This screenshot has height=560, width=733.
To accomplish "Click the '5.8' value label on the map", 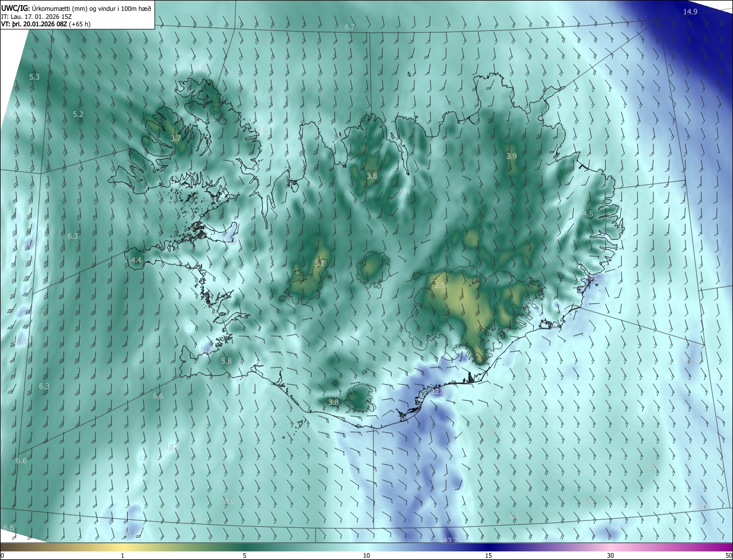I will pos(226,361).
